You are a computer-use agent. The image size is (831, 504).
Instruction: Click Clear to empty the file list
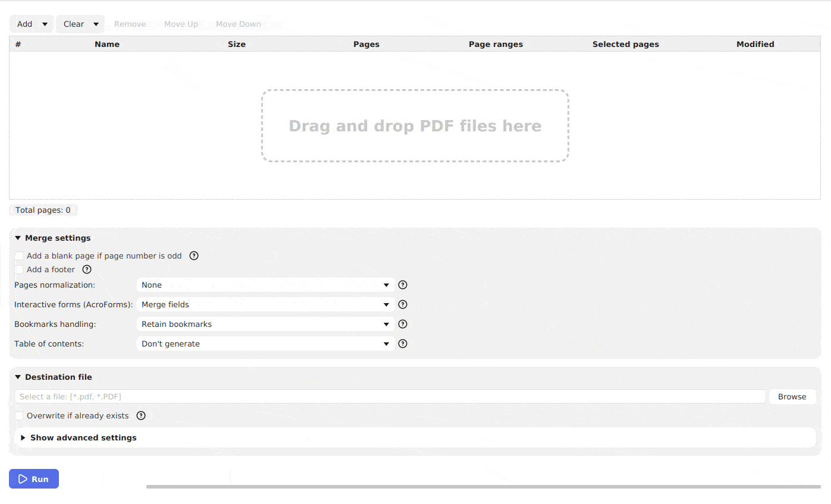click(x=73, y=24)
